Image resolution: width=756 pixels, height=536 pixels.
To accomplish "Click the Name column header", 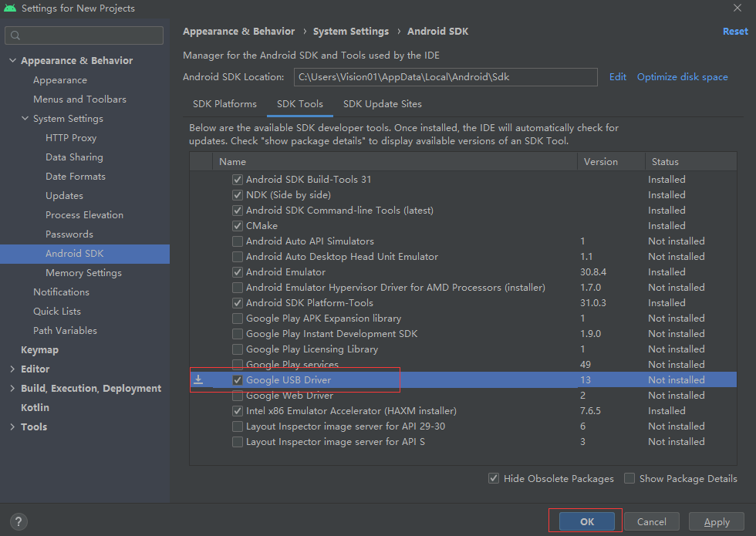I will click(395, 162).
